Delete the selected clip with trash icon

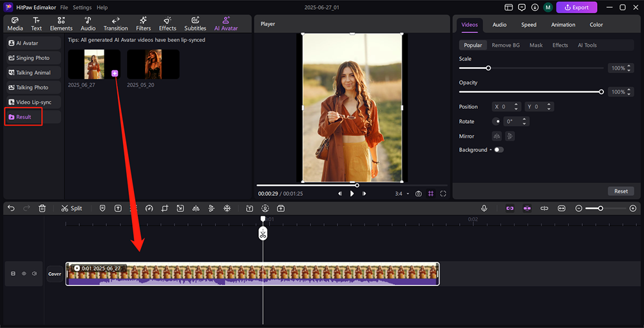pos(43,208)
